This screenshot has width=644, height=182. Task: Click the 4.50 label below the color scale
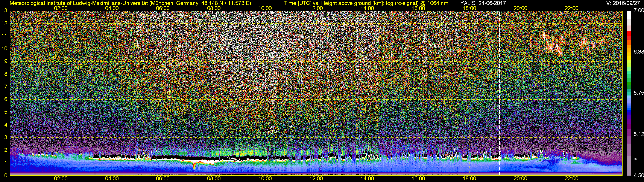[x=638, y=176]
